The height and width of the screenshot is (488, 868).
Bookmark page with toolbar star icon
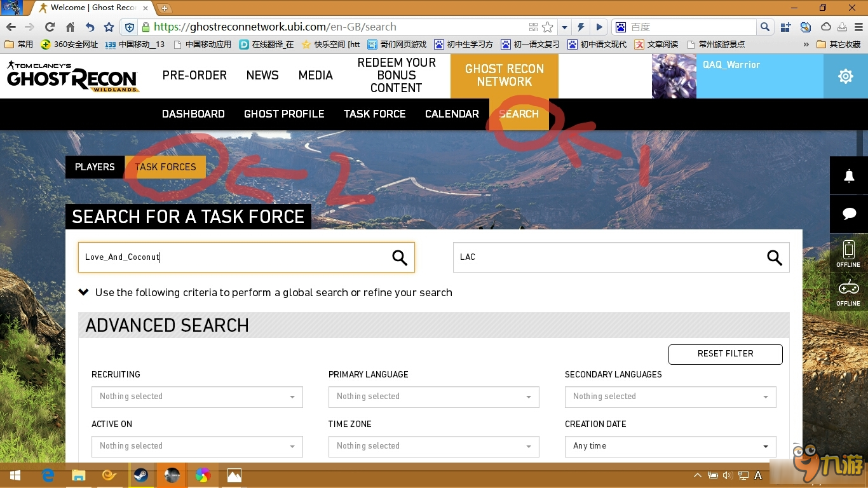(109, 27)
